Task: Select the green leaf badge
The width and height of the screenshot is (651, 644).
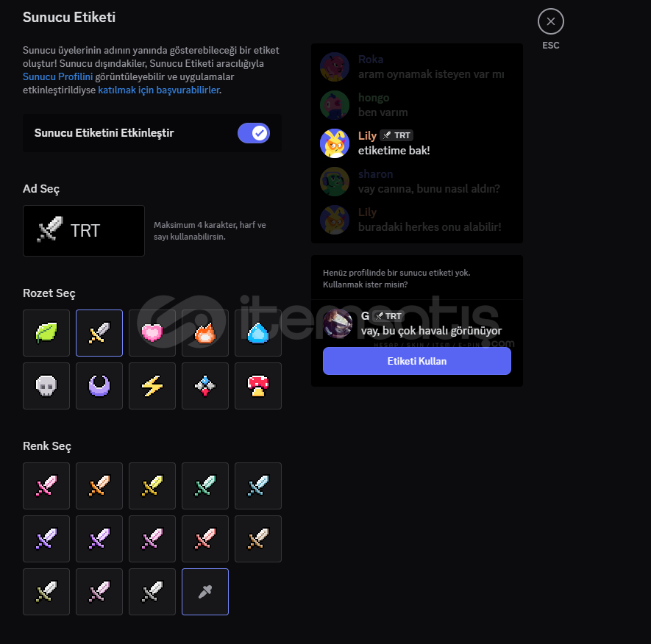Action: click(x=46, y=333)
